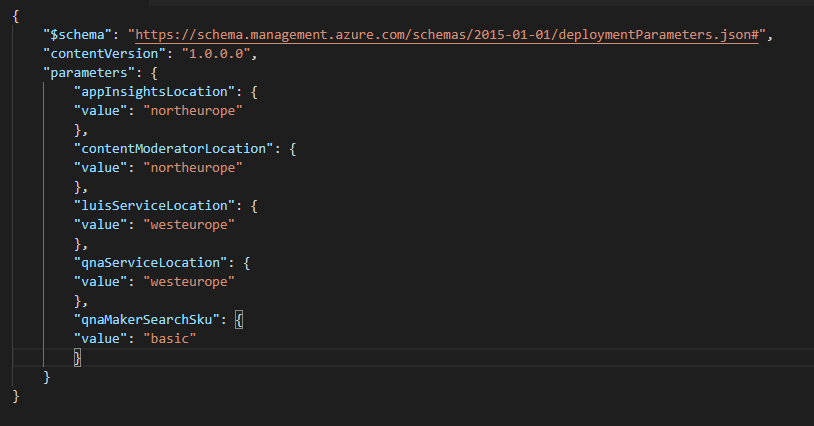
Task: Click the "basic" value
Action: [x=170, y=339]
